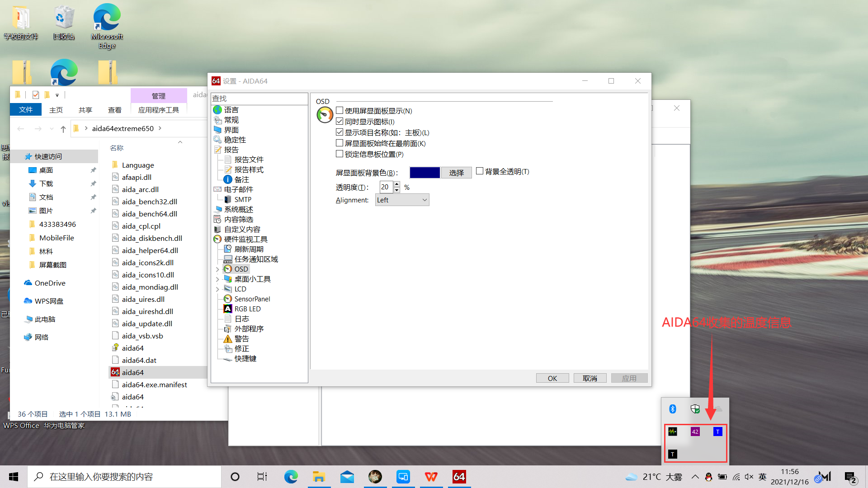The height and width of the screenshot is (488, 868).
Task: Open the 日志 log settings
Action: (242, 319)
